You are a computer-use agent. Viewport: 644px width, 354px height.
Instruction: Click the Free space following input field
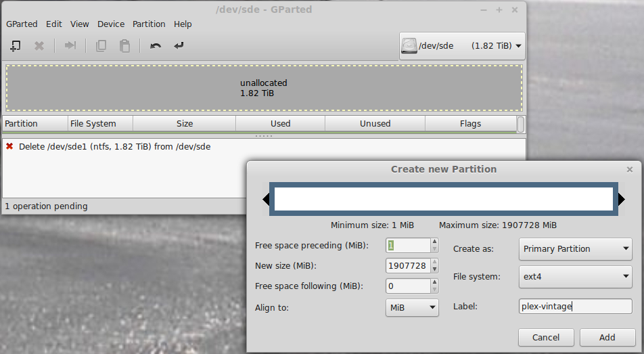coord(409,286)
